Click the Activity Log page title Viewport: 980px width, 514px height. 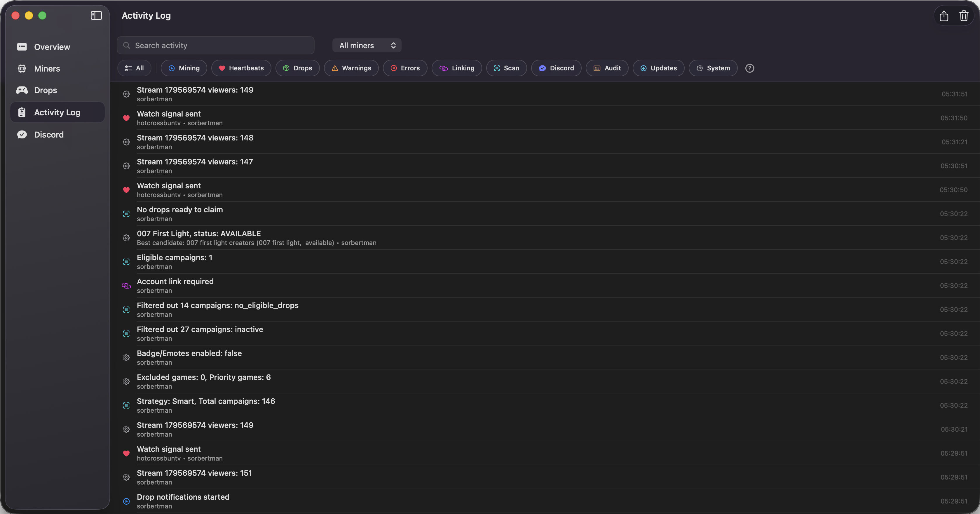point(146,15)
